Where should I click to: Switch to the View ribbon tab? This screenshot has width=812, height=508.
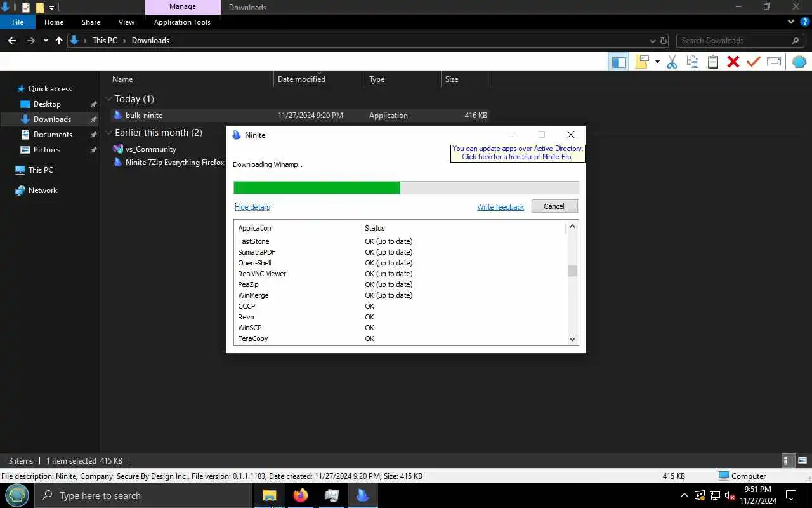point(126,22)
